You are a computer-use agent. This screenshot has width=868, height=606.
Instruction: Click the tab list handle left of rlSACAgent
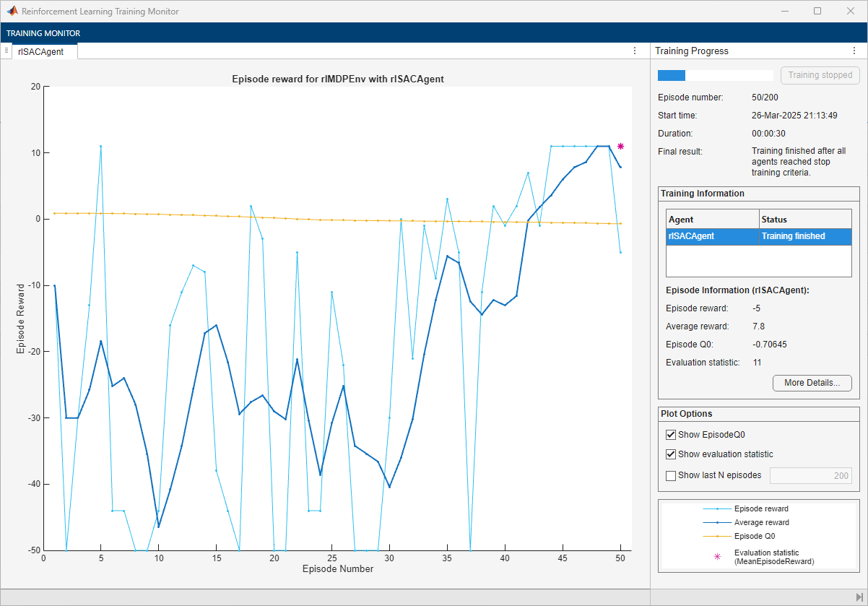click(6, 51)
